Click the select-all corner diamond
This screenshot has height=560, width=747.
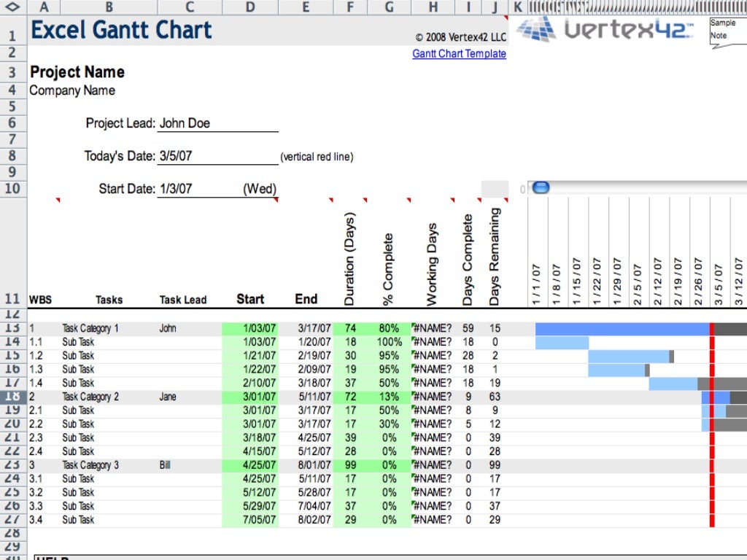(x=13, y=7)
